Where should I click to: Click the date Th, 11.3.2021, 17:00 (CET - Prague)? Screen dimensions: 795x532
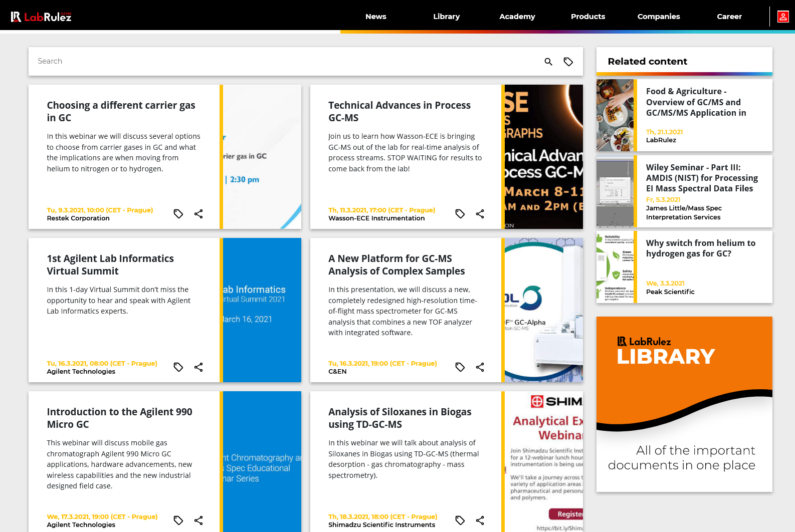[381, 210]
